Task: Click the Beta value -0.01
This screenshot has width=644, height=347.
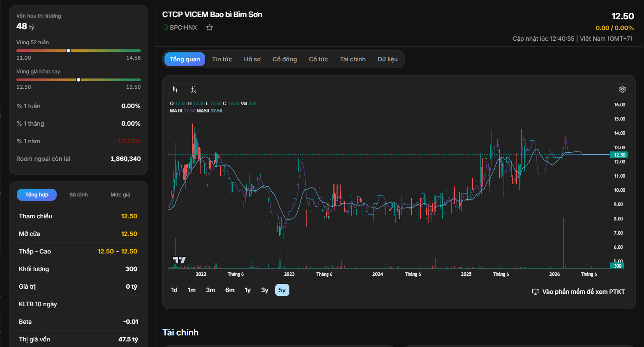Action: 130,322
